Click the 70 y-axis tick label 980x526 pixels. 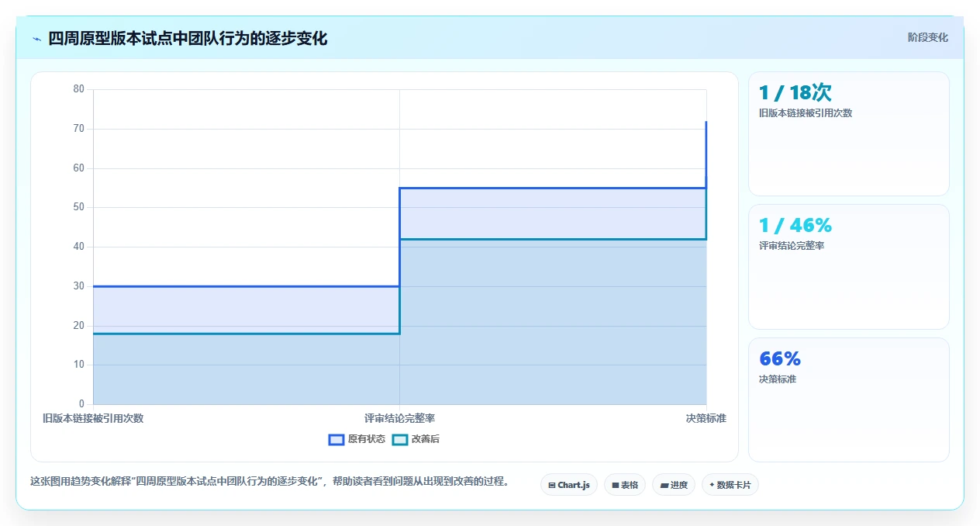(x=79, y=129)
